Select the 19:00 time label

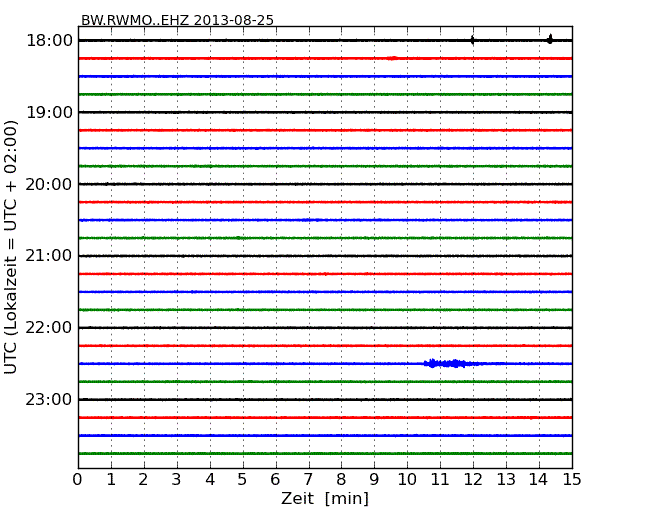[x=49, y=112]
